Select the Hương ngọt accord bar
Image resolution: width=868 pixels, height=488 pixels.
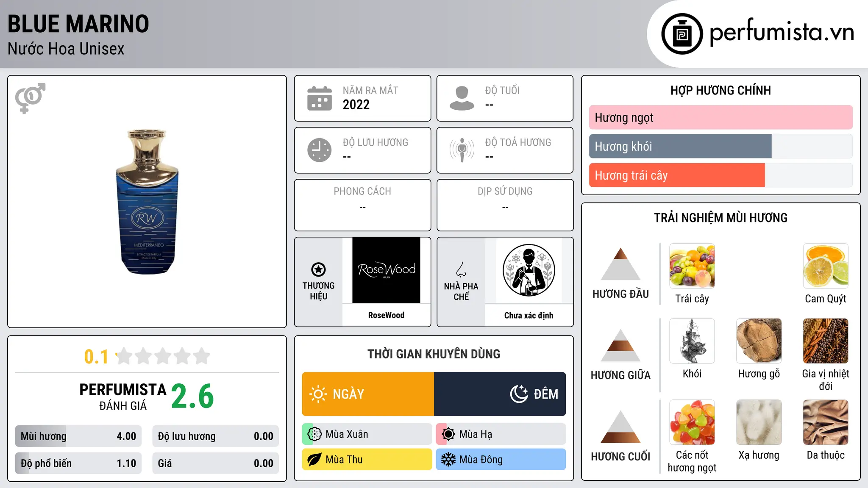click(721, 117)
